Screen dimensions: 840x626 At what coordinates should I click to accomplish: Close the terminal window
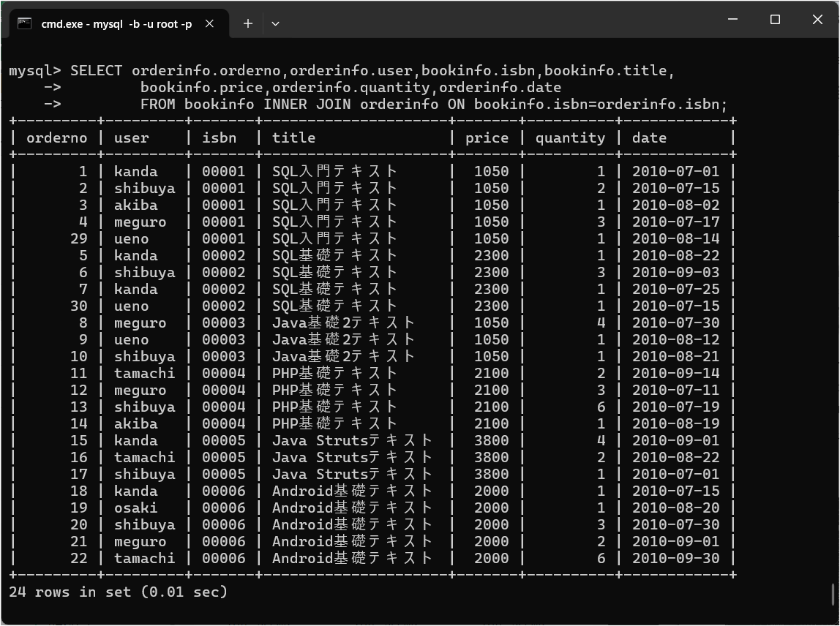coord(817,20)
